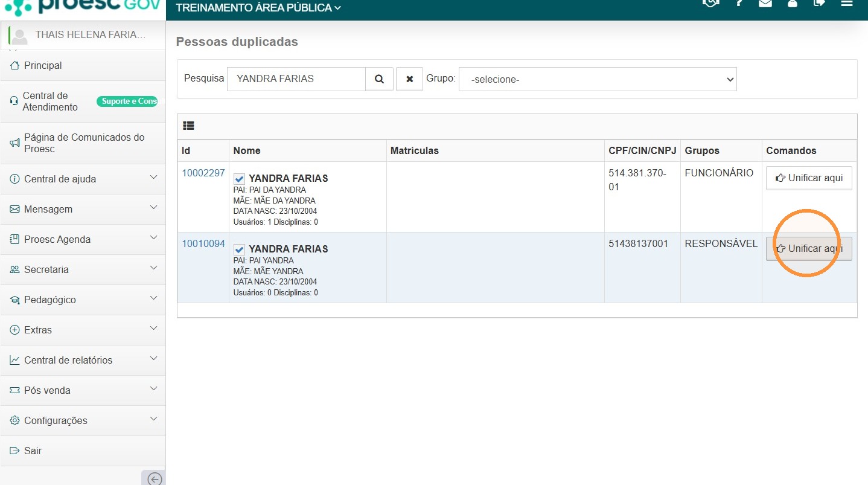Click the gear icon beside Configurações

pyautogui.click(x=15, y=420)
